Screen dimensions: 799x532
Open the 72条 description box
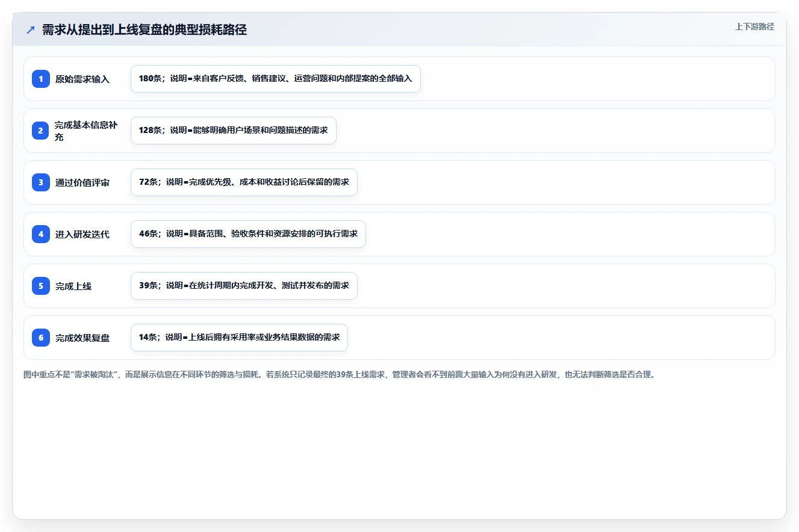(x=244, y=182)
